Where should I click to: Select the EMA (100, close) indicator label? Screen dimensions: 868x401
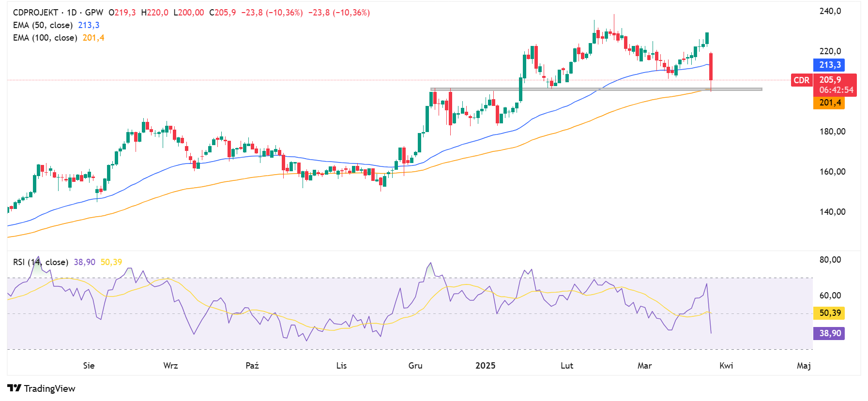point(45,38)
